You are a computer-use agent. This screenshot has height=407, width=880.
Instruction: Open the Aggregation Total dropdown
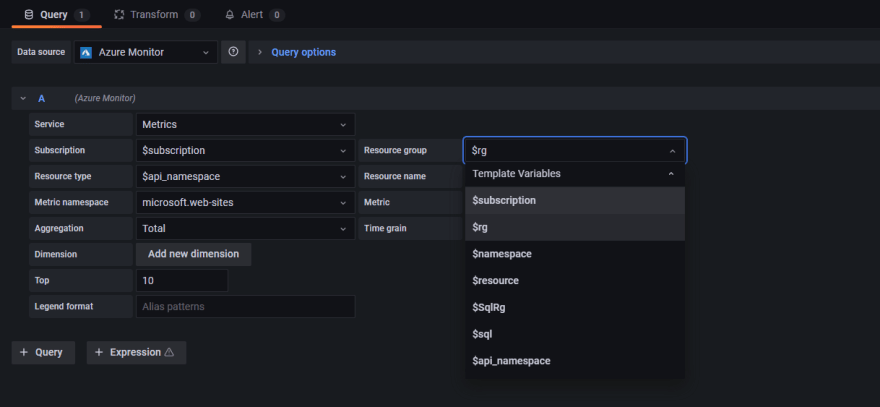245,228
